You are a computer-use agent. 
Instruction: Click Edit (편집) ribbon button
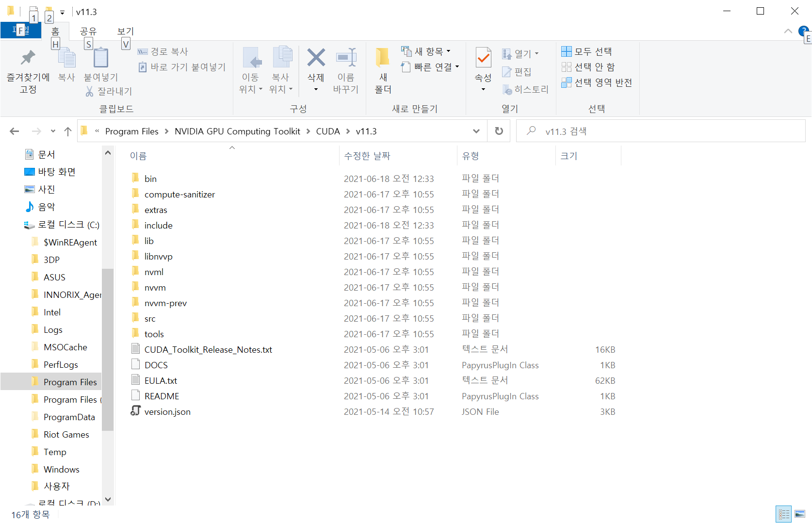coord(517,72)
